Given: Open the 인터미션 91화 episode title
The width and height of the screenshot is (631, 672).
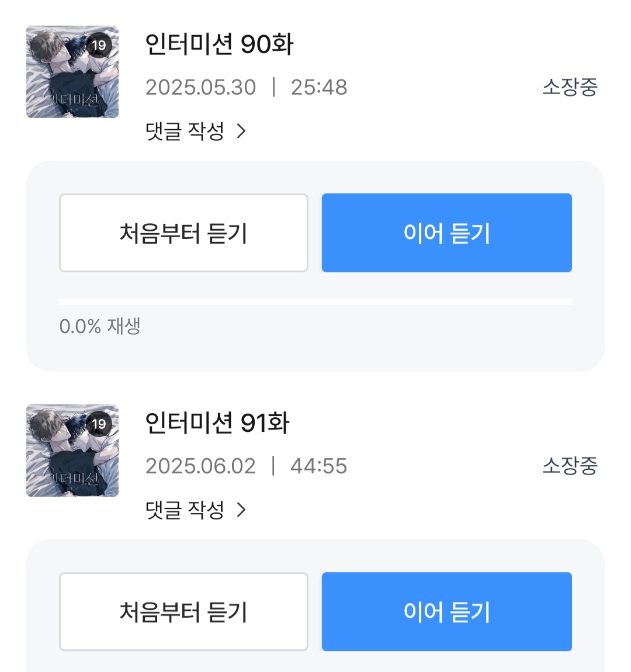Looking at the screenshot, I should [x=217, y=423].
